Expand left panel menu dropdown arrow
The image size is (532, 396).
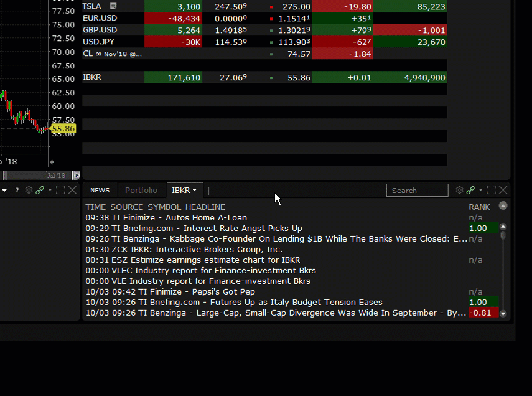coord(4,191)
